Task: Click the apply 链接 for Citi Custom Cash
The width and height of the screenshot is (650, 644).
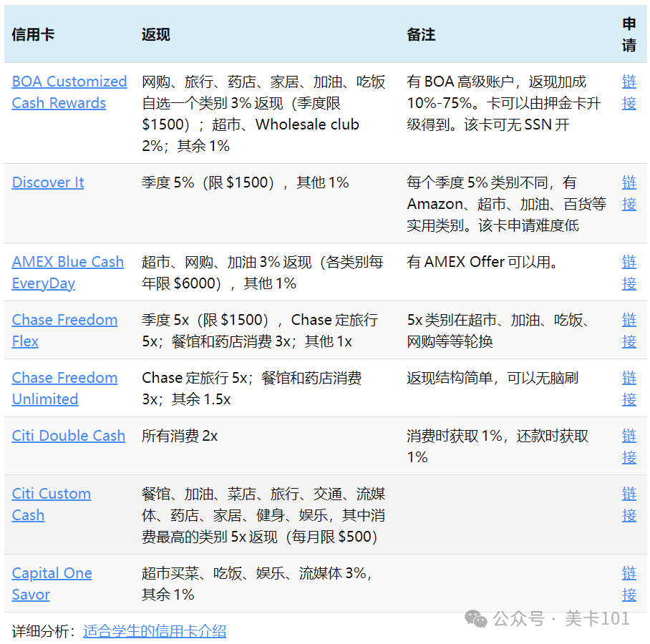Action: 629,504
